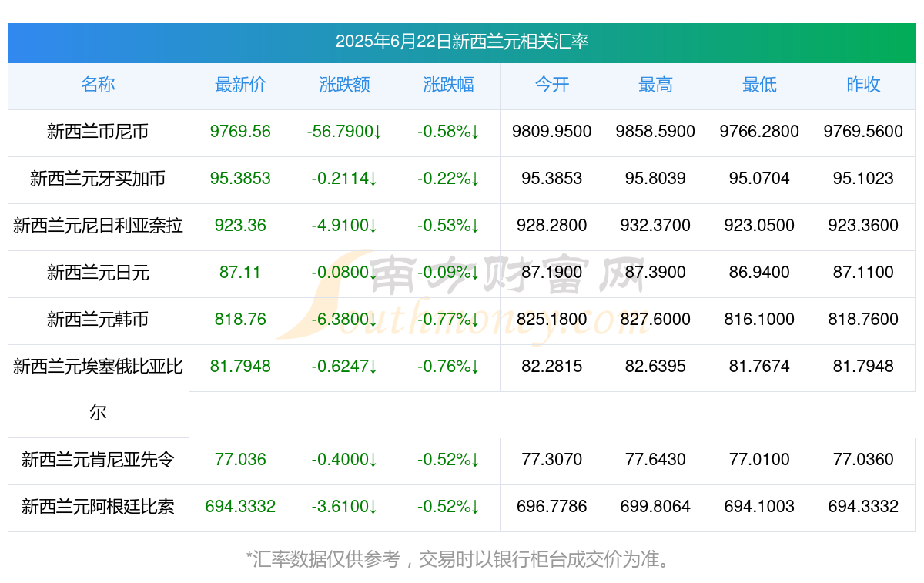
Task: Click the title '2025年6月22日新西兰元相关汇率'
Action: (x=462, y=42)
